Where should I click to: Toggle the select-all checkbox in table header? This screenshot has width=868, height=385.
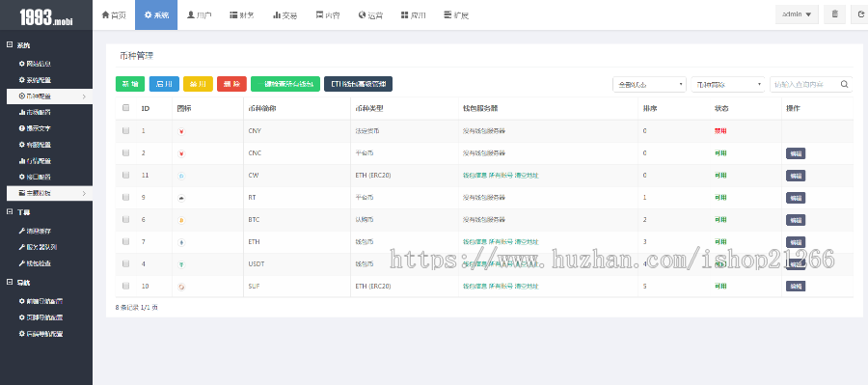[x=125, y=108]
